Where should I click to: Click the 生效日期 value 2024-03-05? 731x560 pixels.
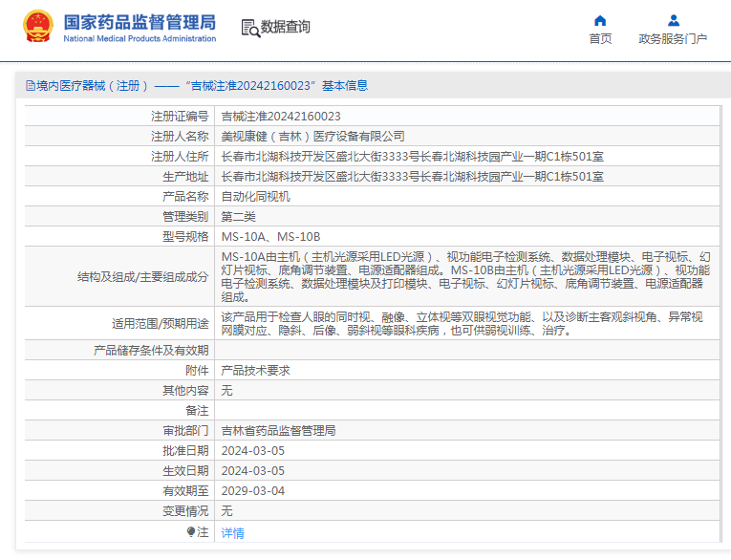point(252,470)
